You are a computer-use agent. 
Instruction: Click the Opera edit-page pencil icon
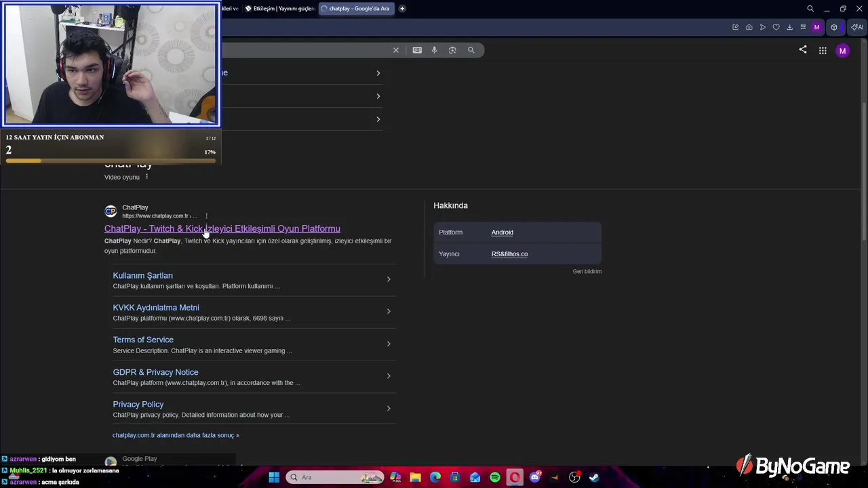(736, 27)
